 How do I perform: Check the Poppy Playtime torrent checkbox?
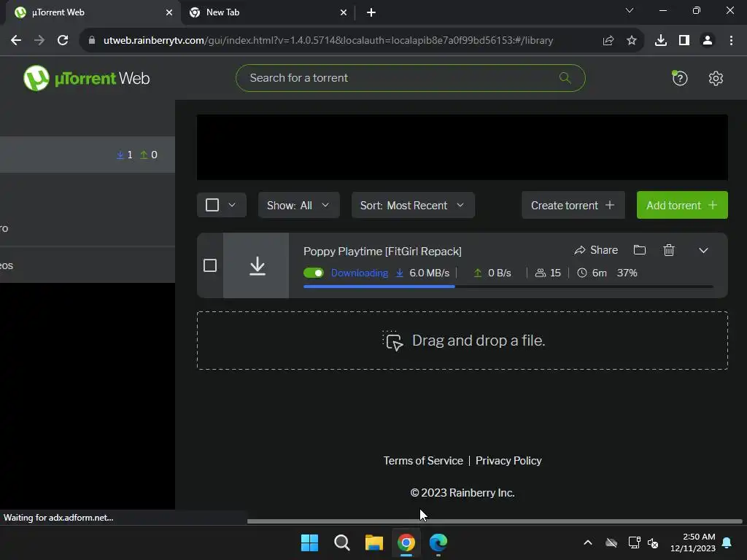[210, 265]
